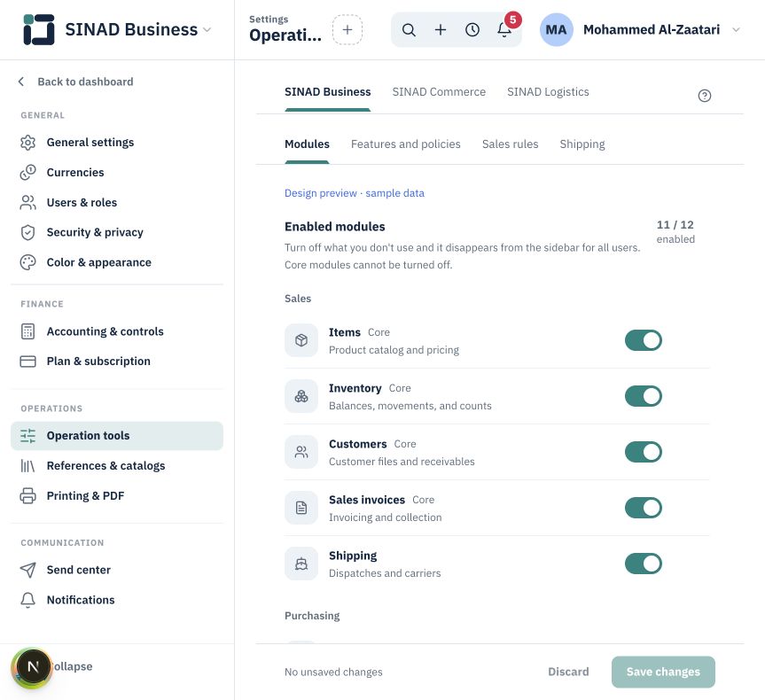The image size is (765, 700).
Task: Click the Items box icon
Action: coord(301,340)
